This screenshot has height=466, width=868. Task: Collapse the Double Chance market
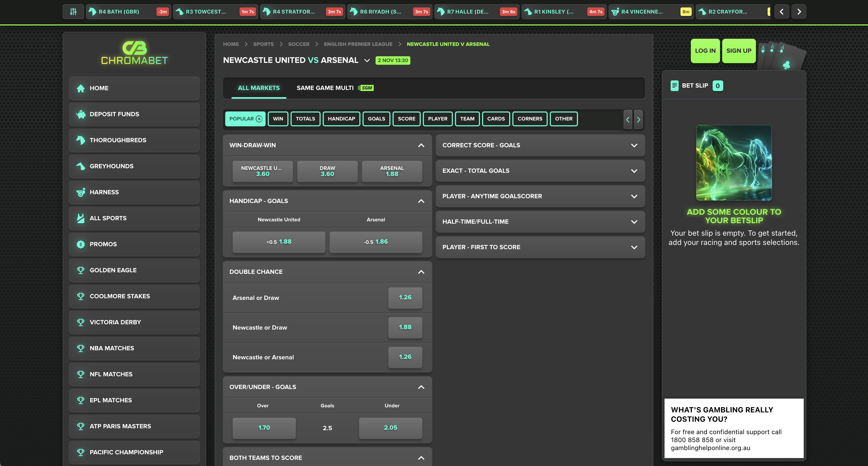point(421,272)
